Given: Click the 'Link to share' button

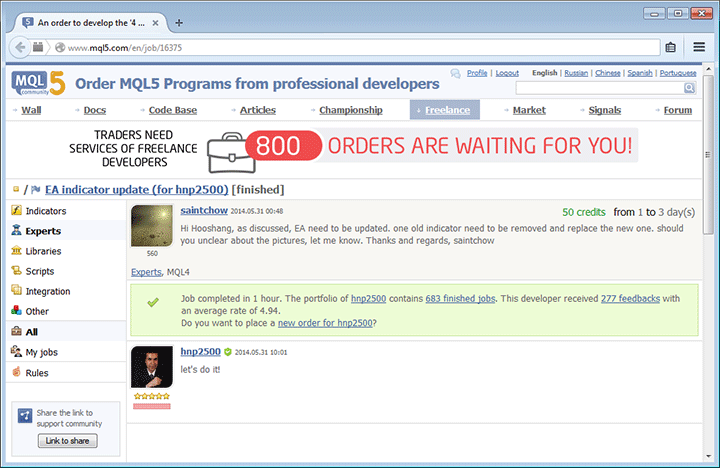Looking at the screenshot, I should pos(68,440).
